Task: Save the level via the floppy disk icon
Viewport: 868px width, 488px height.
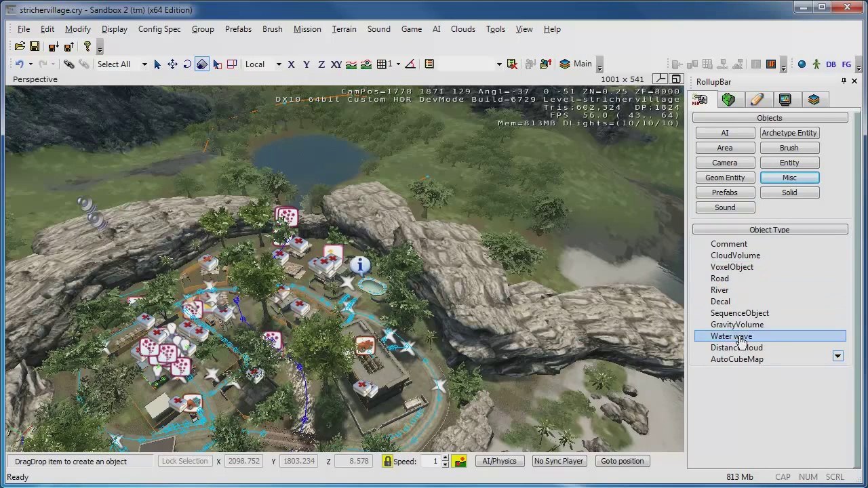Action: 35,47
